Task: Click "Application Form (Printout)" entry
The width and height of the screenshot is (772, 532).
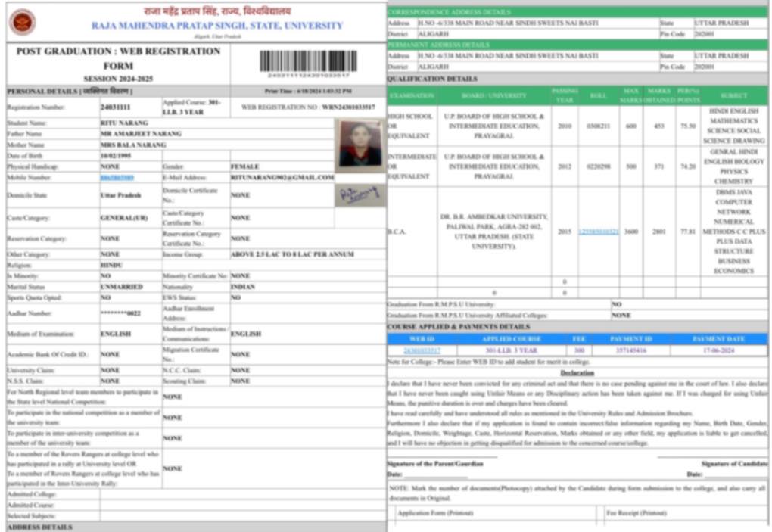Action: click(x=435, y=513)
